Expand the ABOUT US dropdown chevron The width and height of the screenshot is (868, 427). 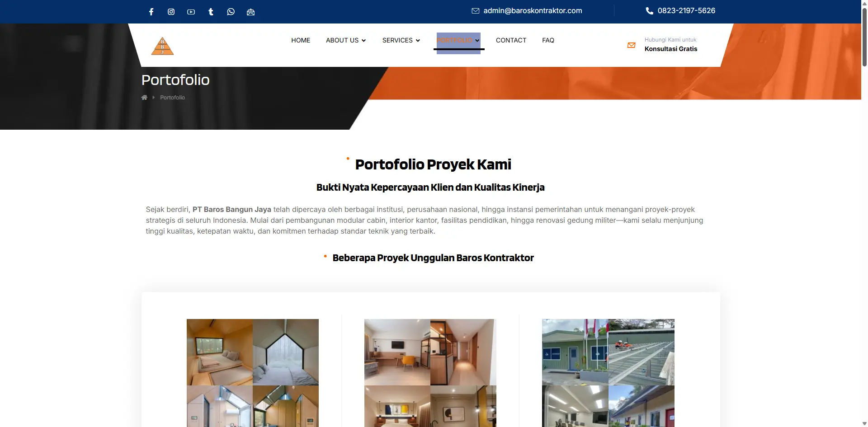click(364, 41)
